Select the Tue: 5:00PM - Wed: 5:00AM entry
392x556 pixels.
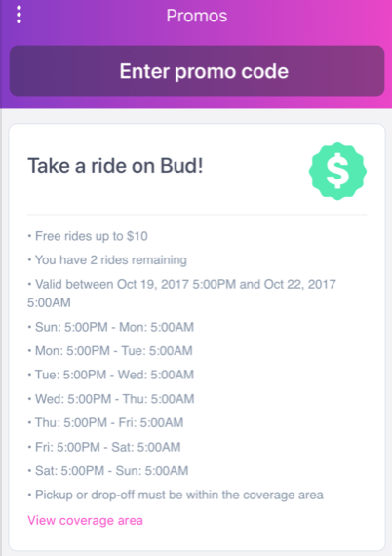[110, 375]
